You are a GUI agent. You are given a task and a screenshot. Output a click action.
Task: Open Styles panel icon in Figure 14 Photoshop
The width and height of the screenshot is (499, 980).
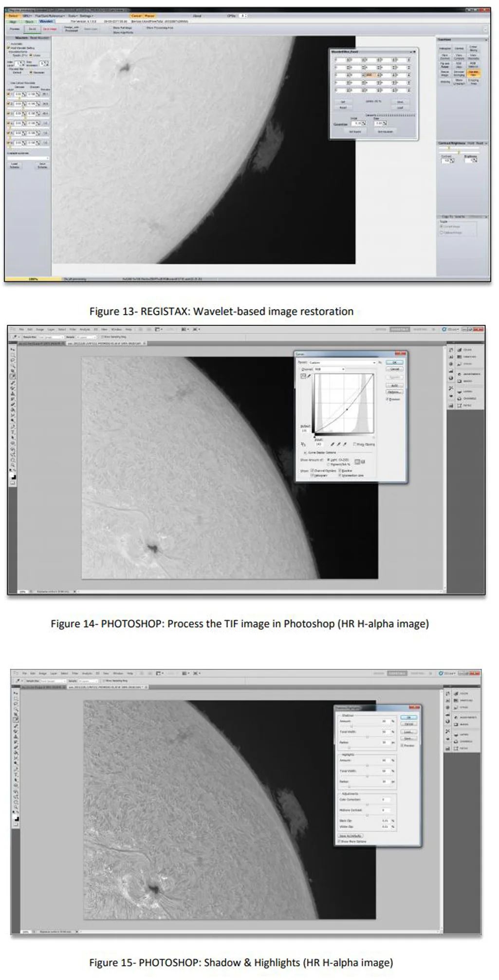point(459,364)
